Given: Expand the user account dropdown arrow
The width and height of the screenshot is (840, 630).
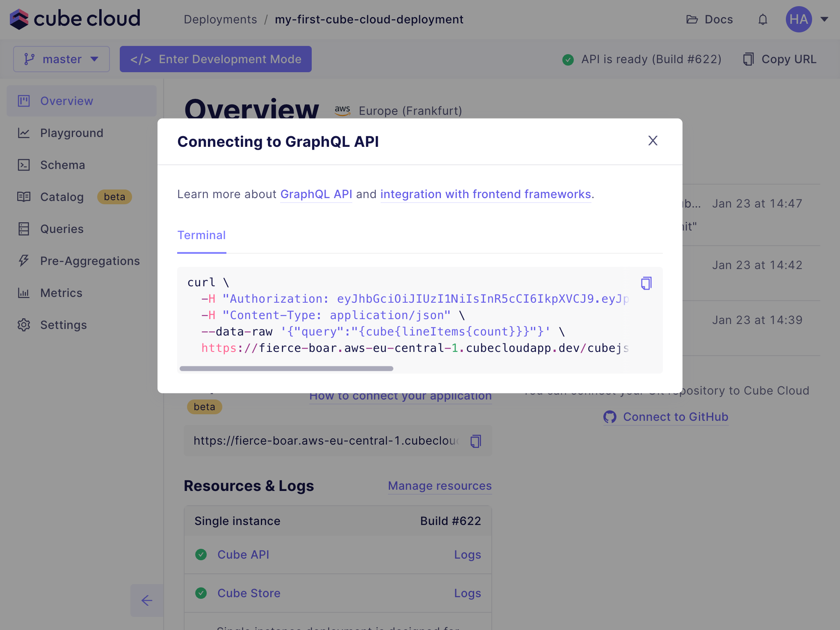Looking at the screenshot, I should tap(824, 19).
